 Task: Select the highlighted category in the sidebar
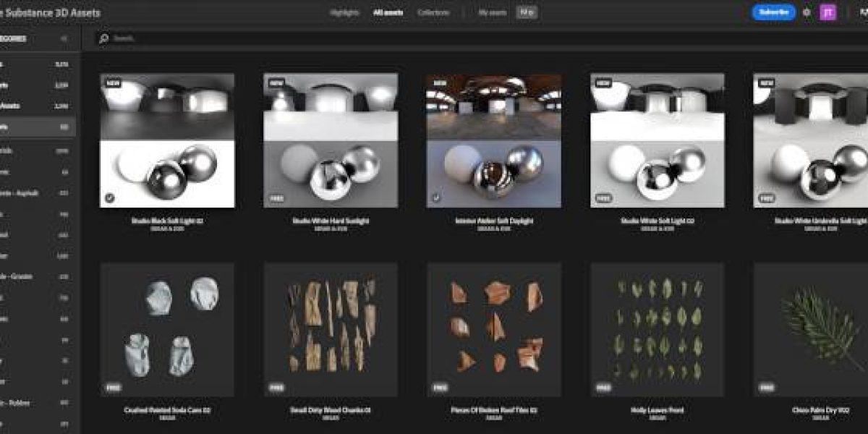36,127
